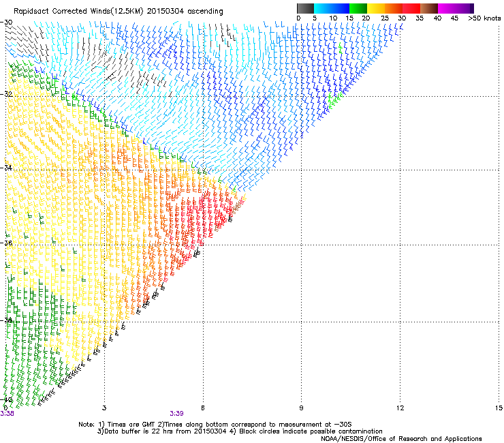
Task: Click the '25' legend label
Action: point(385,18)
